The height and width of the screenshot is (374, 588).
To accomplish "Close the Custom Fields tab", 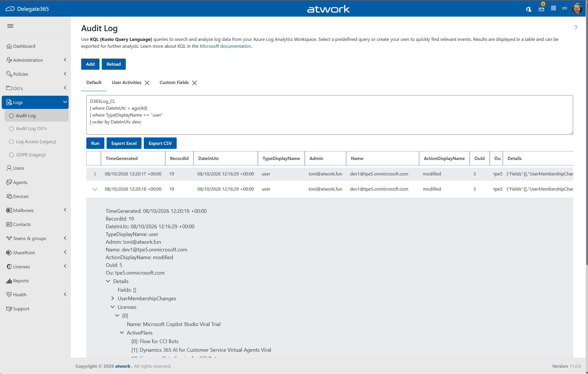I will click(x=195, y=83).
